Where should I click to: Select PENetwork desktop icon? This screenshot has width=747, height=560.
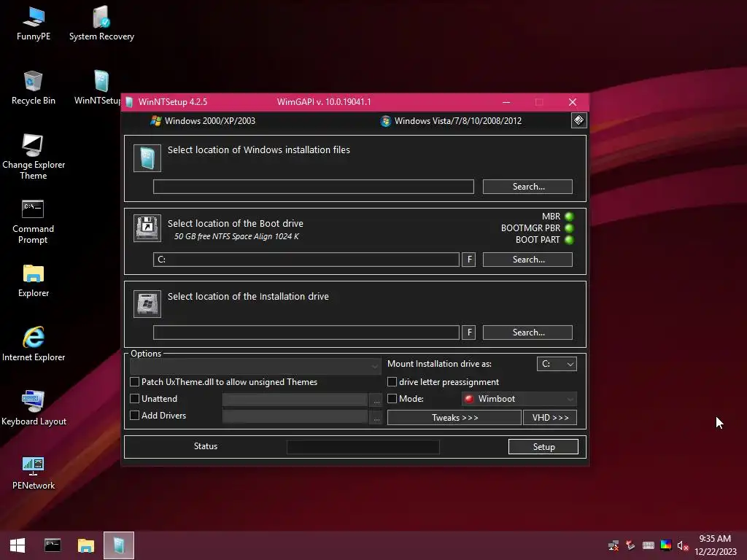click(34, 472)
